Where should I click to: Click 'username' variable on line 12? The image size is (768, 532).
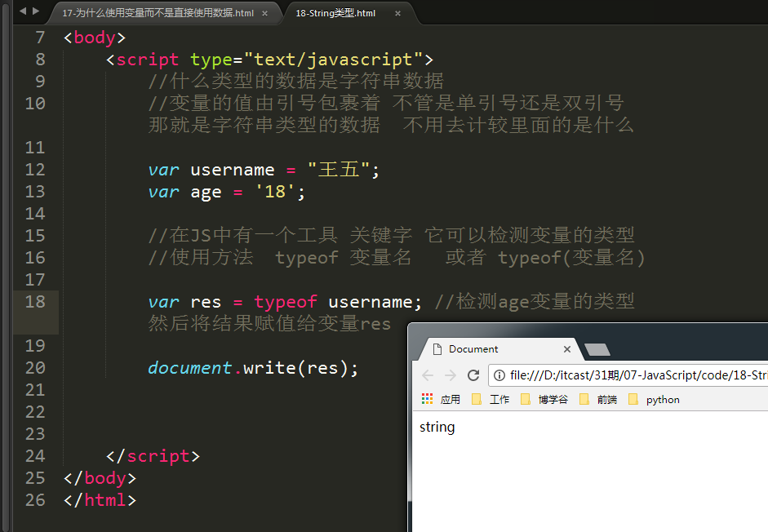pos(232,170)
